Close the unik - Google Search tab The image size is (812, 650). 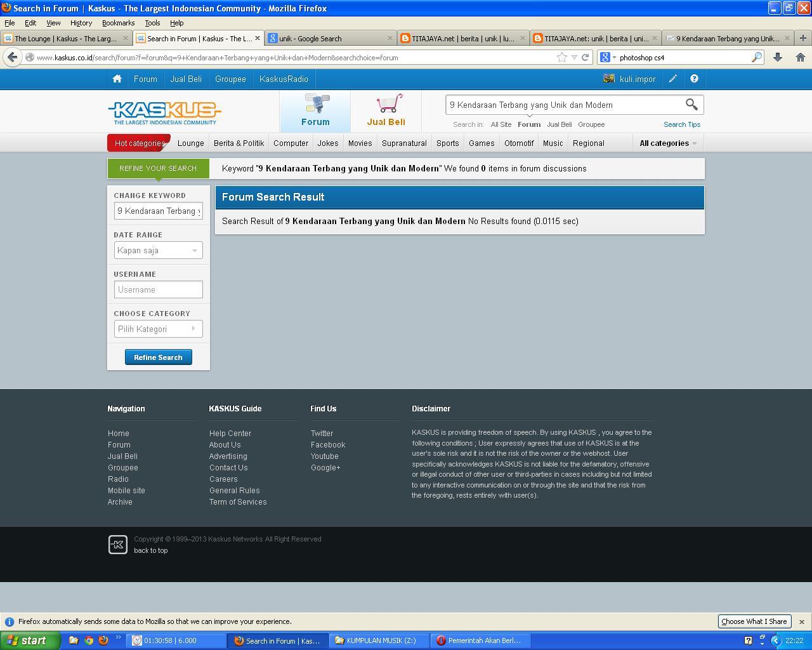click(390, 38)
